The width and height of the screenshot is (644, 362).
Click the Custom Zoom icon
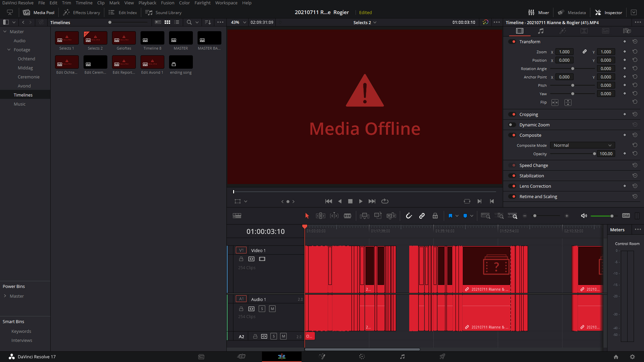coord(513,216)
